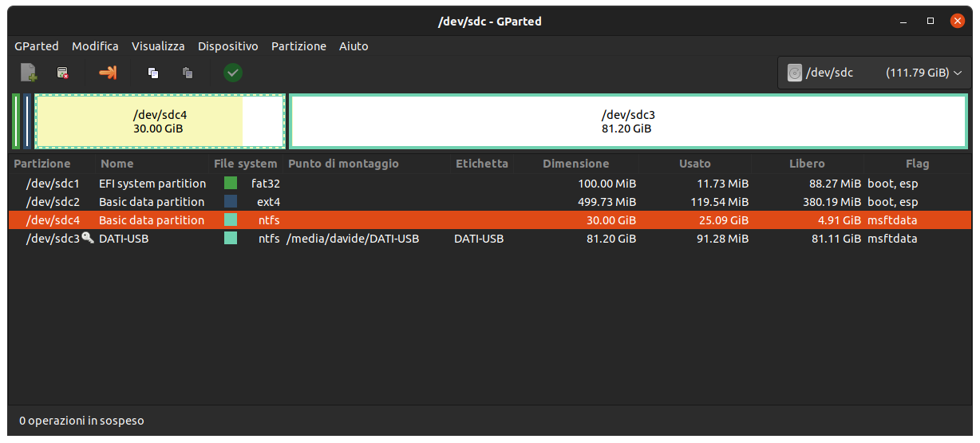Click the 380.19 MiB free value
The height and width of the screenshot is (443, 980).
coord(832,201)
